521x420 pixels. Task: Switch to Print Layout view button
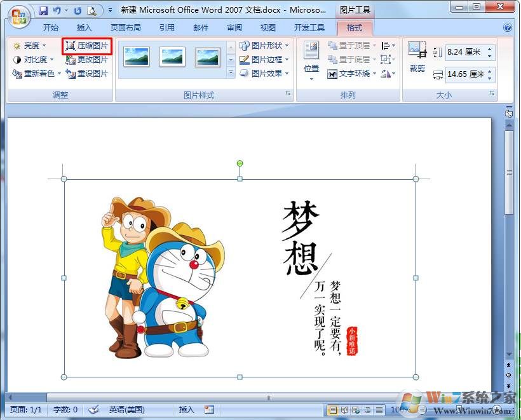click(332, 410)
